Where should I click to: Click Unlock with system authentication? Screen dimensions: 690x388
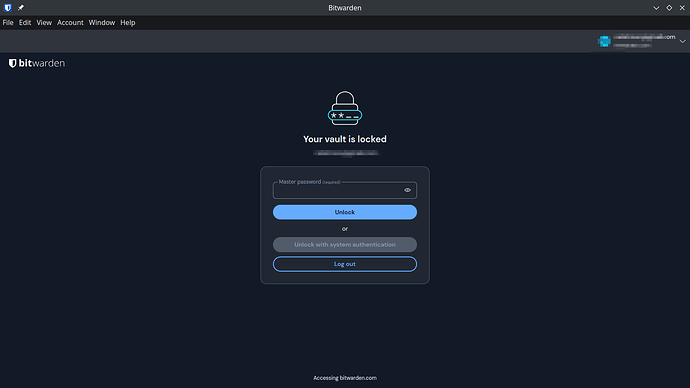tap(345, 245)
